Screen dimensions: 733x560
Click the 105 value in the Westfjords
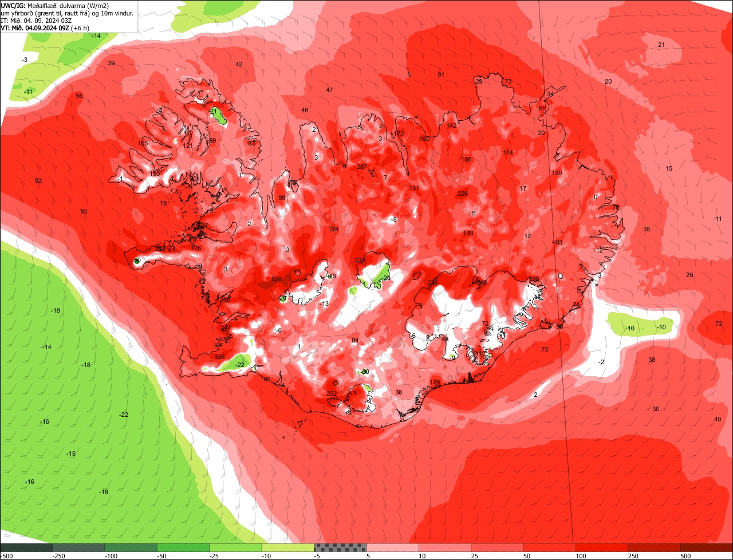(143, 143)
